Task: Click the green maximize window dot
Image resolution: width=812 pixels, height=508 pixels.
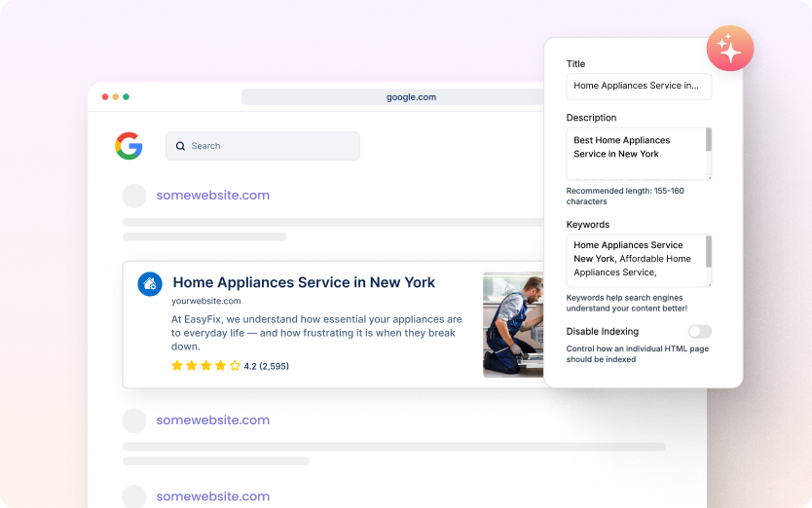Action: point(127,97)
